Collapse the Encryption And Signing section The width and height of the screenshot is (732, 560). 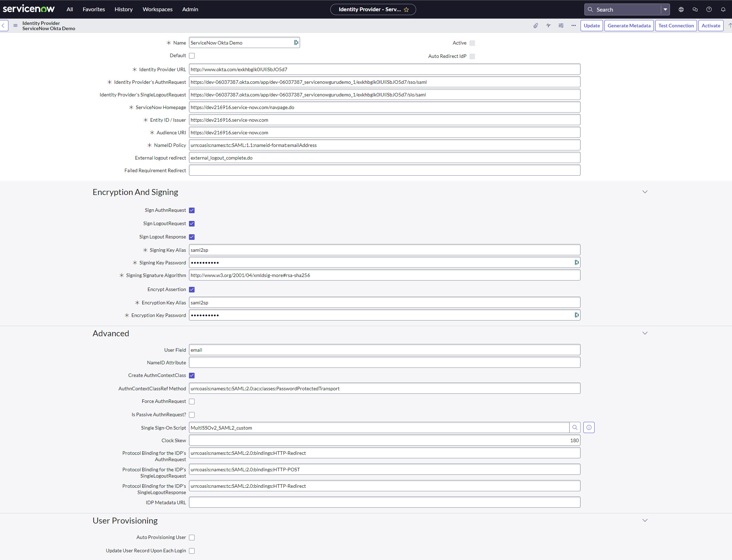click(645, 192)
